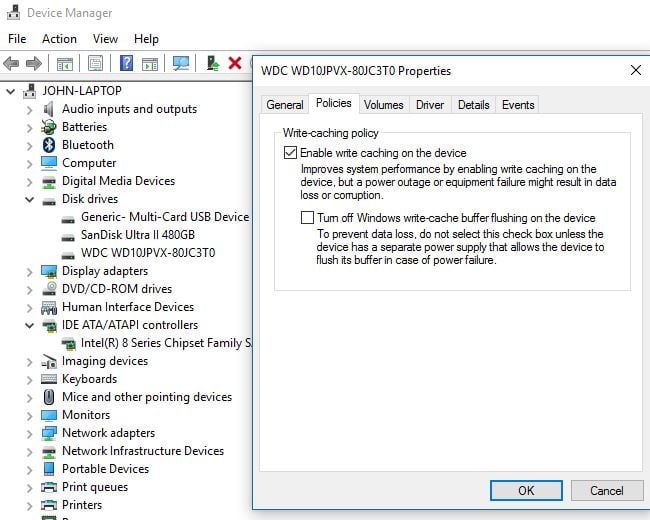Expand the Portable Devices category

[x=29, y=470]
